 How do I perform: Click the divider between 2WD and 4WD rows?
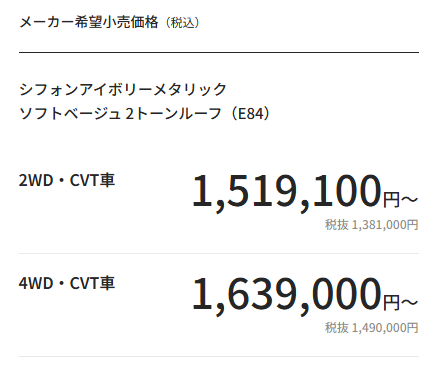(219, 253)
